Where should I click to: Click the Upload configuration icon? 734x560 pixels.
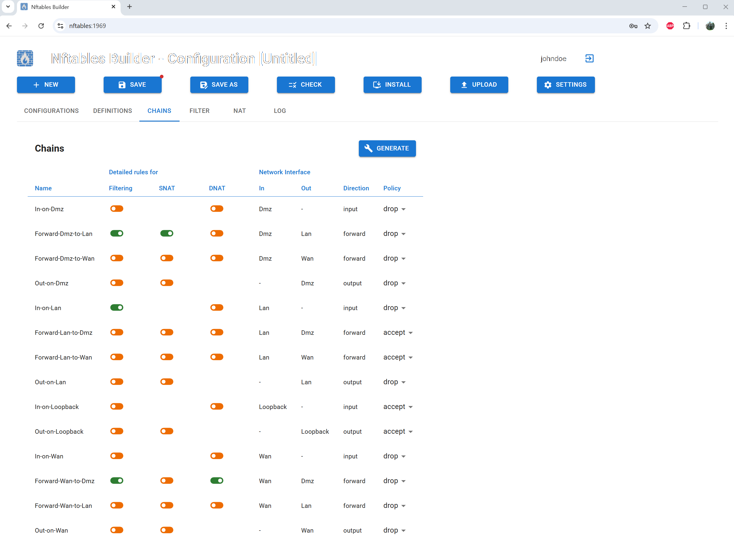tap(464, 85)
